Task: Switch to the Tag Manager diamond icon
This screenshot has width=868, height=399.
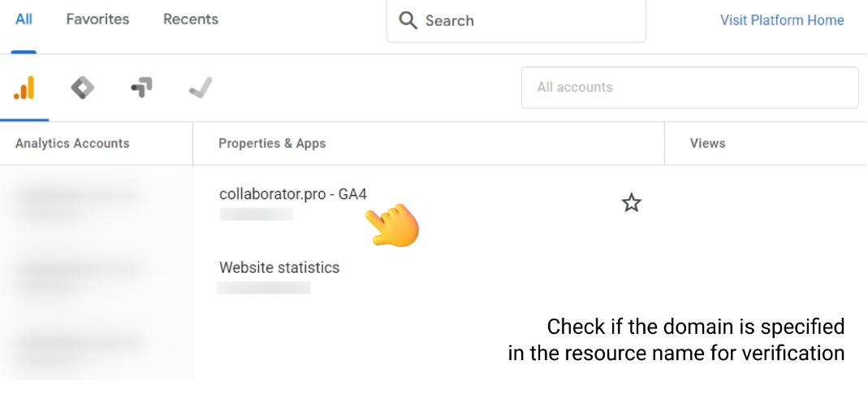Action: [x=83, y=88]
